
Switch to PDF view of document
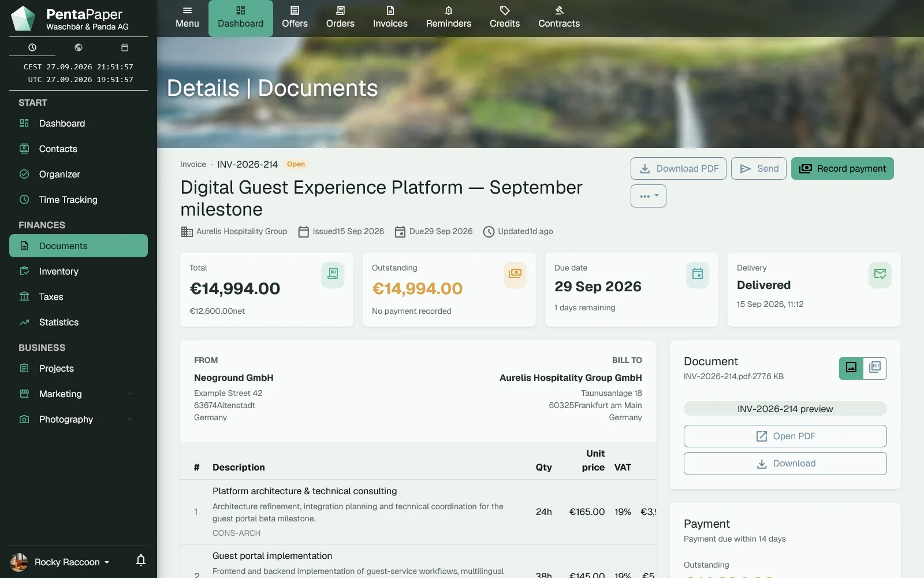[875, 368]
